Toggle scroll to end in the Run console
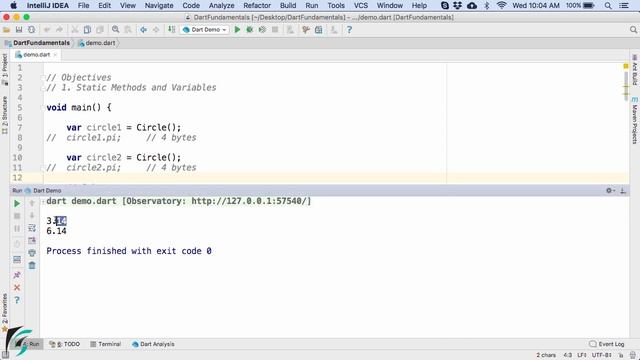640x360 pixels. (x=32, y=240)
